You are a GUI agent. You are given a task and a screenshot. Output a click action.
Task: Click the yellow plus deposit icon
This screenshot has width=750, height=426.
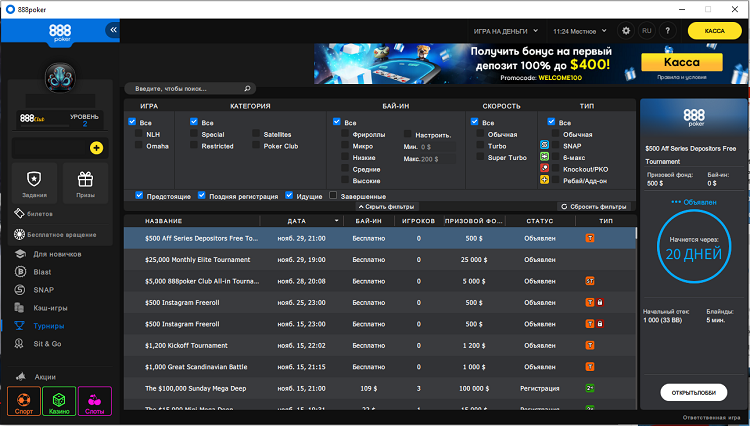click(x=96, y=148)
